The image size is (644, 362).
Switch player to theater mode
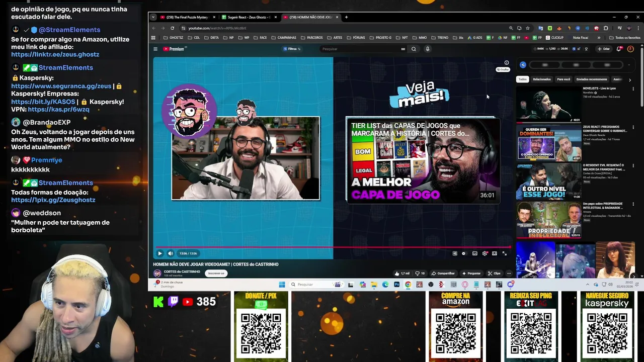[x=495, y=253]
